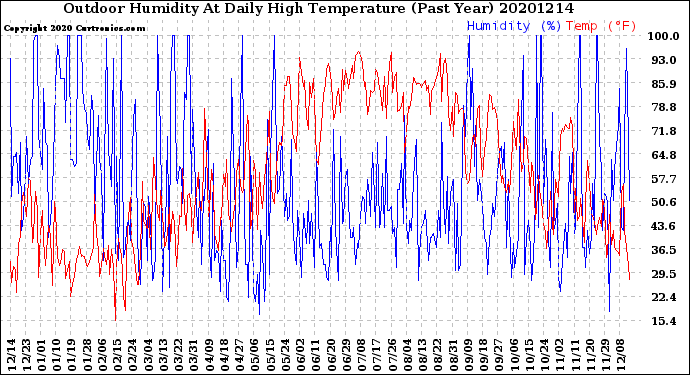Click the x-axis date label 03/04

(147, 355)
